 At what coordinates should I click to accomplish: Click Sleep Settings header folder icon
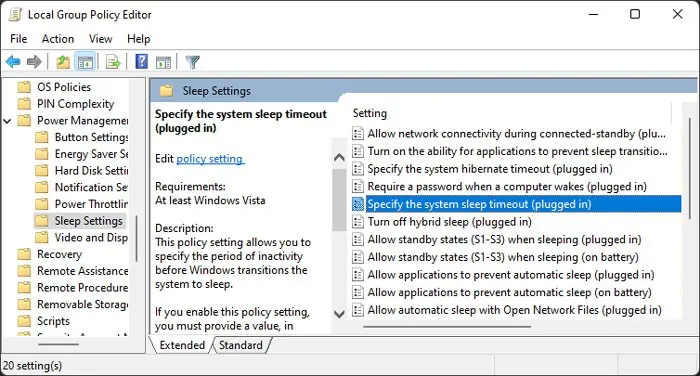[166, 91]
